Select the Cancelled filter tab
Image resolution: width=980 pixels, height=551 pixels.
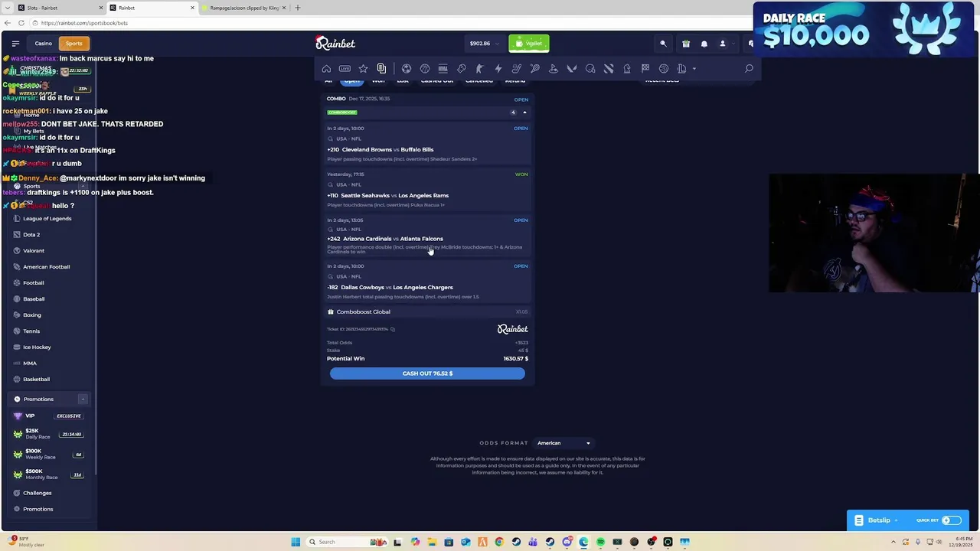pos(479,81)
